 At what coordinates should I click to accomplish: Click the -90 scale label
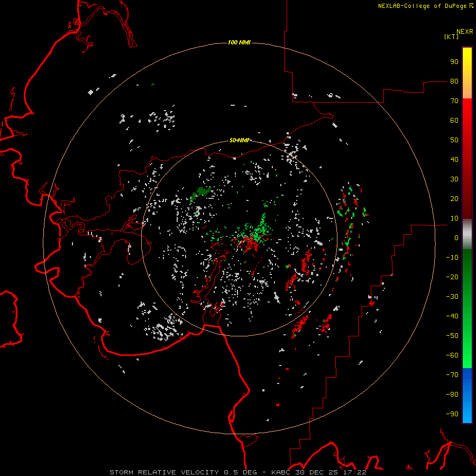coord(452,414)
